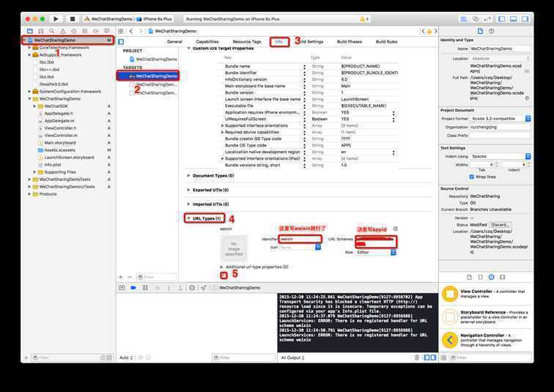This screenshot has height=392, width=554.
Task: Open the General tab
Action: click(174, 42)
